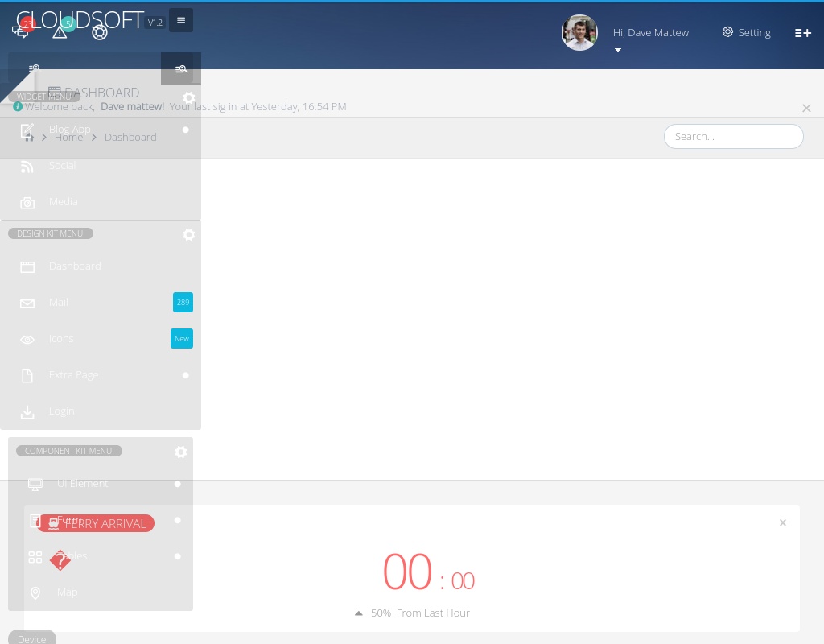
Task: Open Setting in the top header
Action: click(x=746, y=33)
